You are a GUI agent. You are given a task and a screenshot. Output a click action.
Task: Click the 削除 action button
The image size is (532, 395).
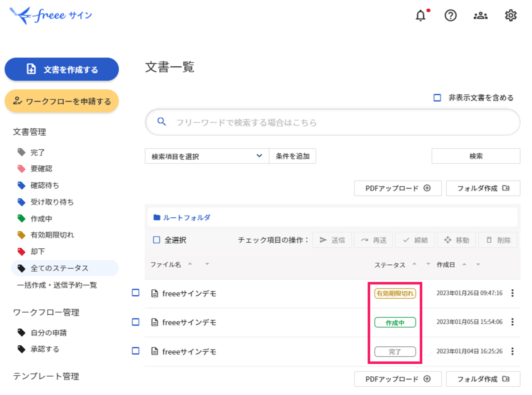click(x=498, y=240)
